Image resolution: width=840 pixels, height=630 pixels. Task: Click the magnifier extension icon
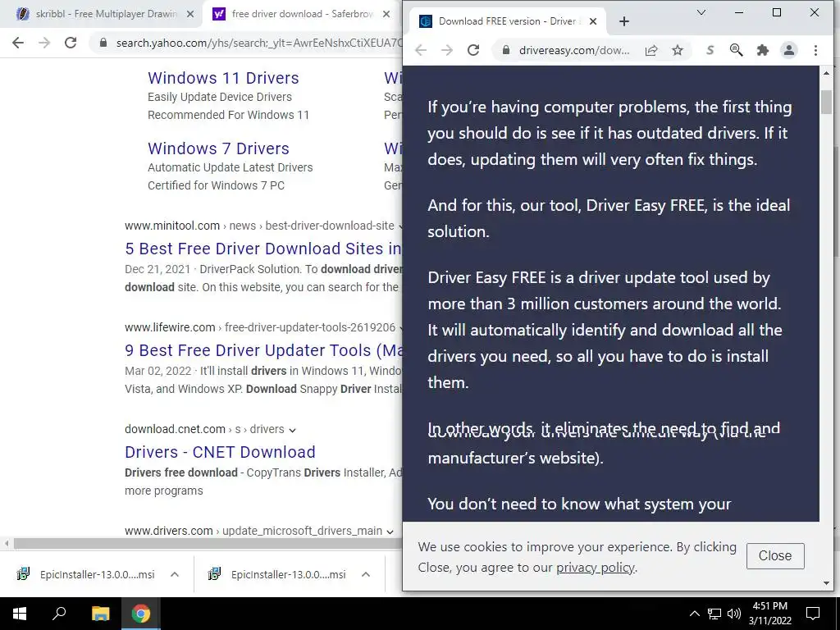click(x=736, y=50)
